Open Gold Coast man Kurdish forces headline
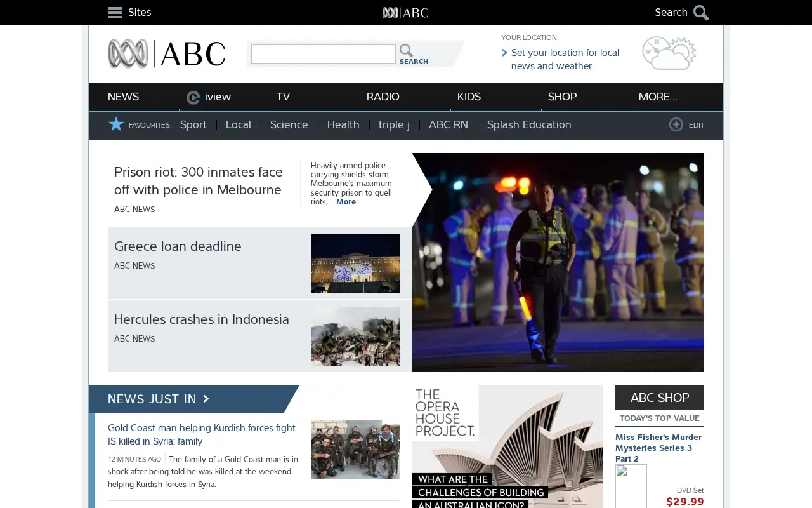 (202, 434)
